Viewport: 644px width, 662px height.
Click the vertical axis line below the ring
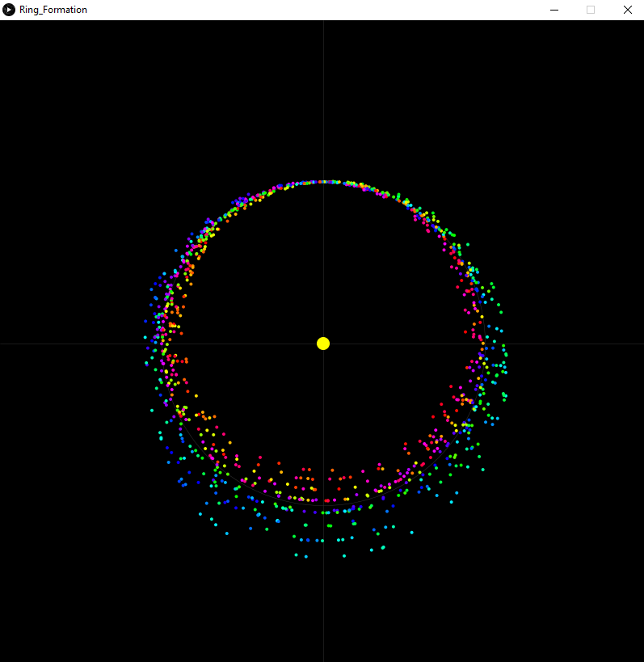[323, 606]
